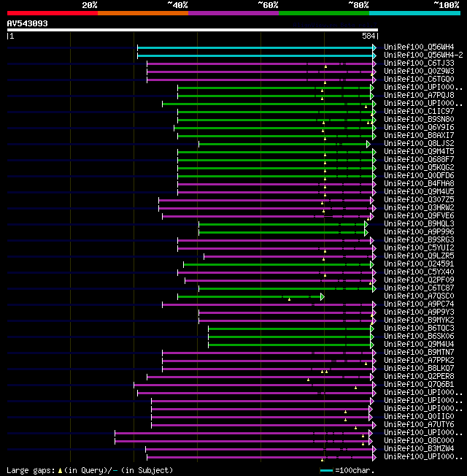Open hit UniRef100_B3MZW4
This screenshot has height=476, width=467.
coord(419,449)
